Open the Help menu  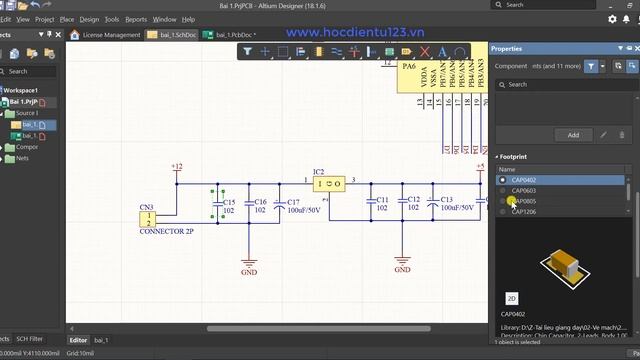pos(188,20)
